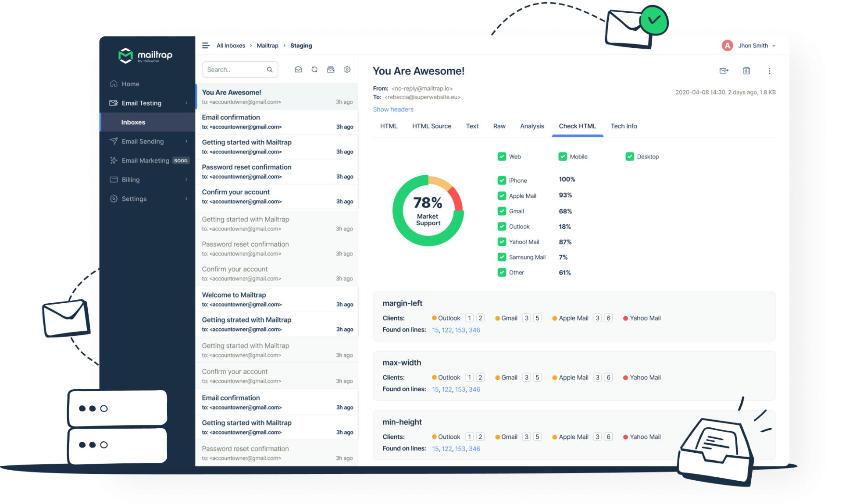Forward the email using the envelope-arrow icon

[724, 71]
